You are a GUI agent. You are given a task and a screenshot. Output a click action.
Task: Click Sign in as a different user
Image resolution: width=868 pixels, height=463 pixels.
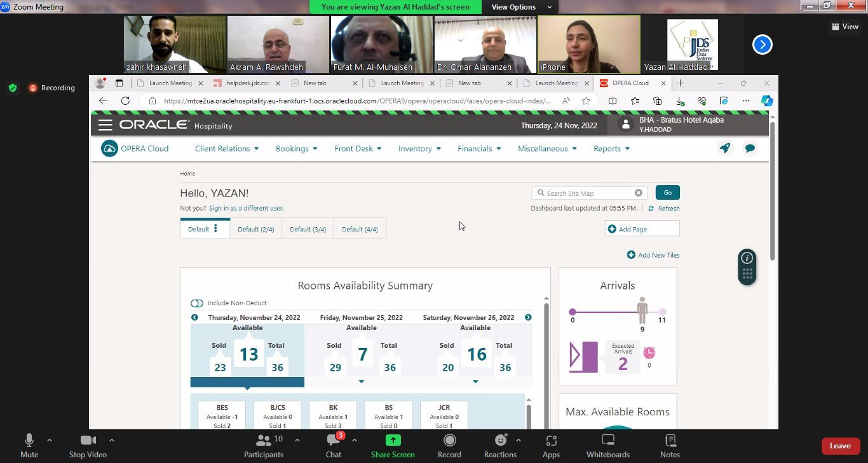(246, 209)
